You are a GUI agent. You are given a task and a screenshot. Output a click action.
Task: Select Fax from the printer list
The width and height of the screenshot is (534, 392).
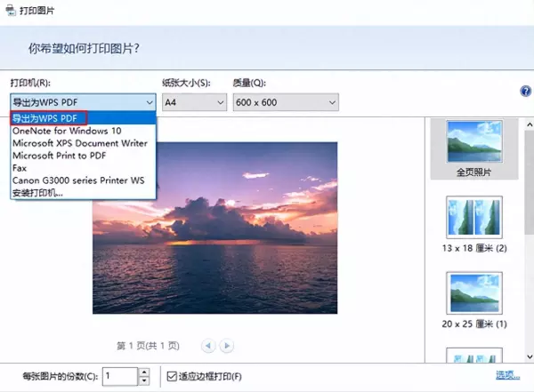click(x=83, y=168)
